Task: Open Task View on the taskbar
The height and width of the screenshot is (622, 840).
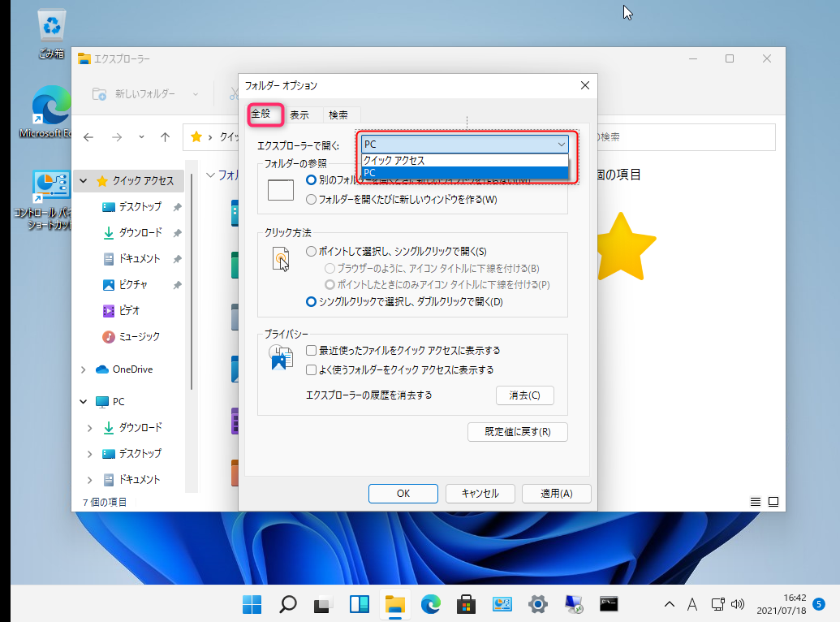Action: 323,604
